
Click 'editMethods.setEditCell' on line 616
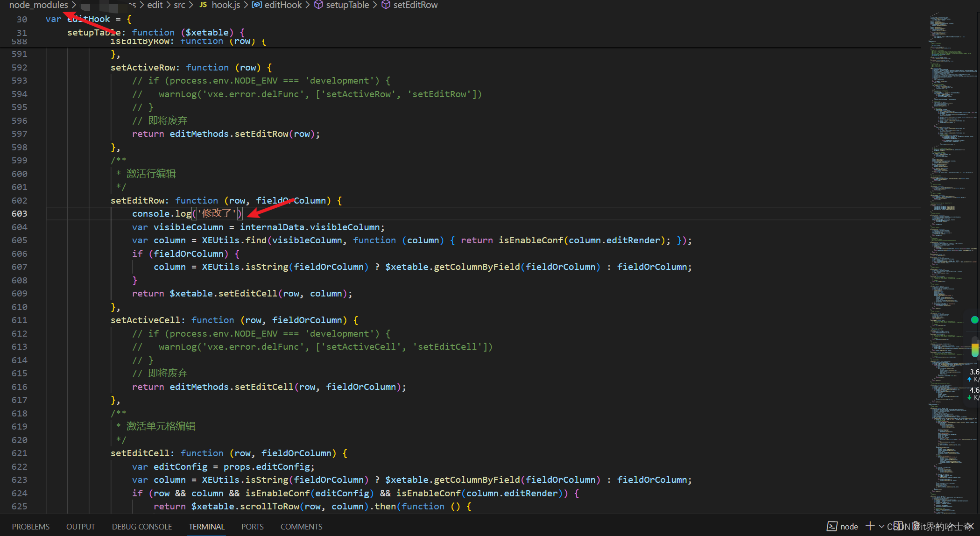pyautogui.click(x=232, y=387)
